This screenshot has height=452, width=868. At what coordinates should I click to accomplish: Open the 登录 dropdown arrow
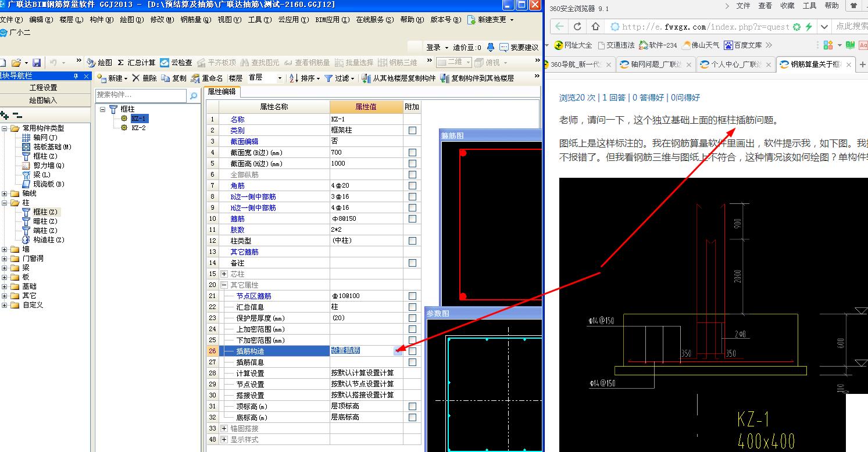[x=446, y=48]
